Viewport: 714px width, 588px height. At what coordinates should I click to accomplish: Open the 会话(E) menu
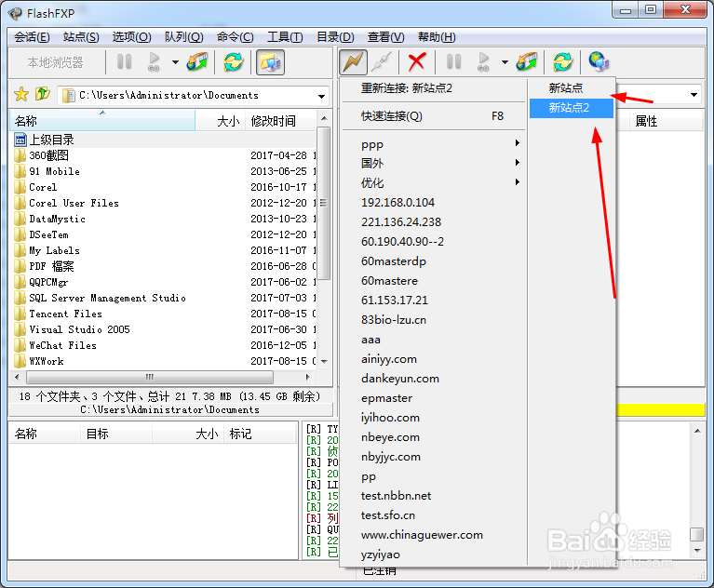pos(32,37)
